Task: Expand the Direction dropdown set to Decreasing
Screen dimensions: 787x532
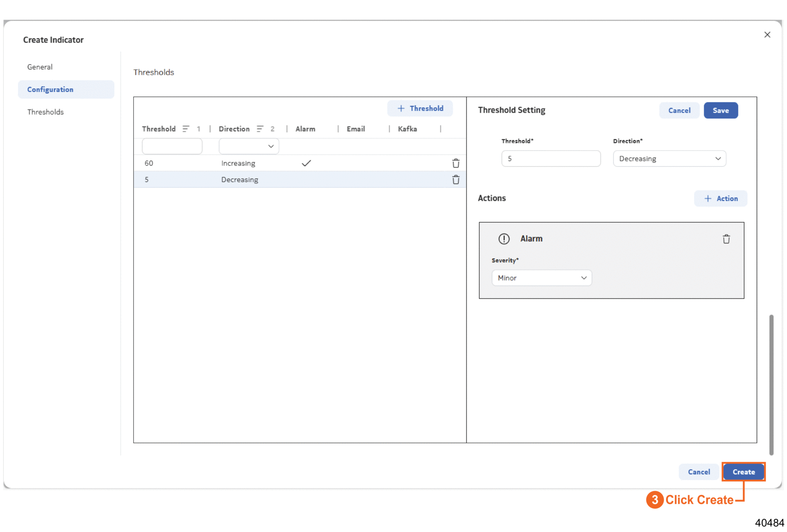Action: tap(669, 159)
